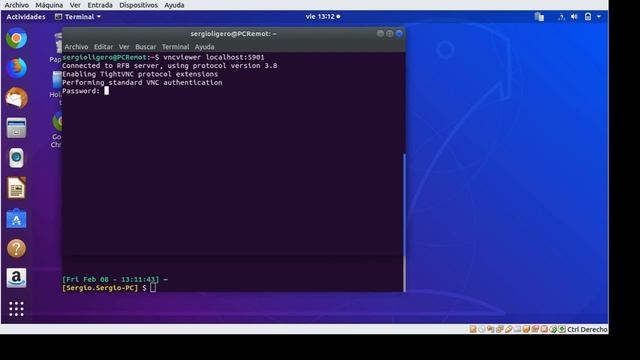The height and width of the screenshot is (360, 640).
Task: Open Google Chrome from the Ubuntu dock
Action: click(16, 39)
